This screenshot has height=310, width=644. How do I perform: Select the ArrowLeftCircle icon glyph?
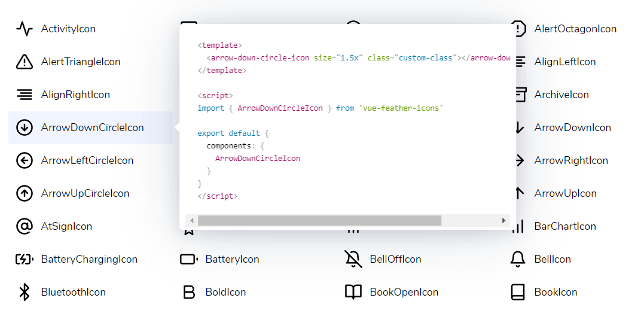click(25, 160)
